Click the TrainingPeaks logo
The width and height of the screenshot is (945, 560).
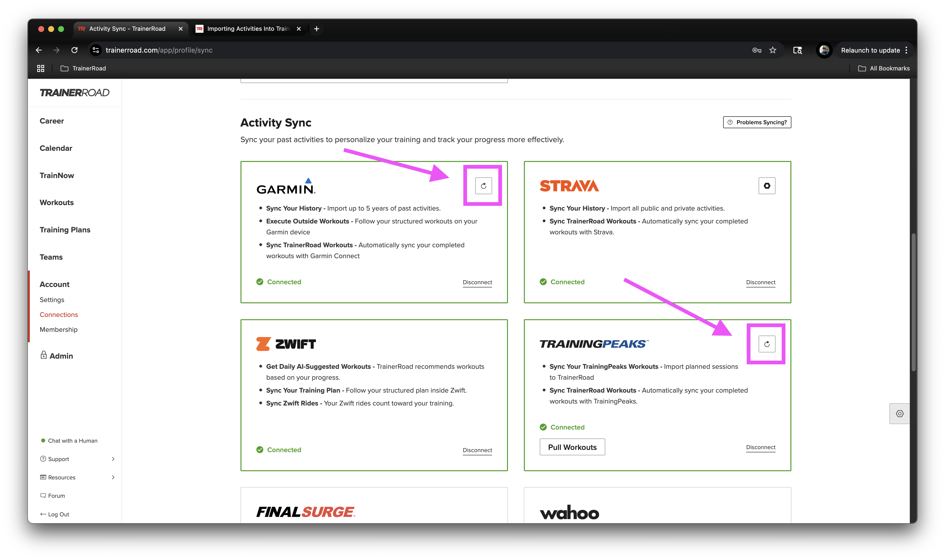(x=594, y=344)
